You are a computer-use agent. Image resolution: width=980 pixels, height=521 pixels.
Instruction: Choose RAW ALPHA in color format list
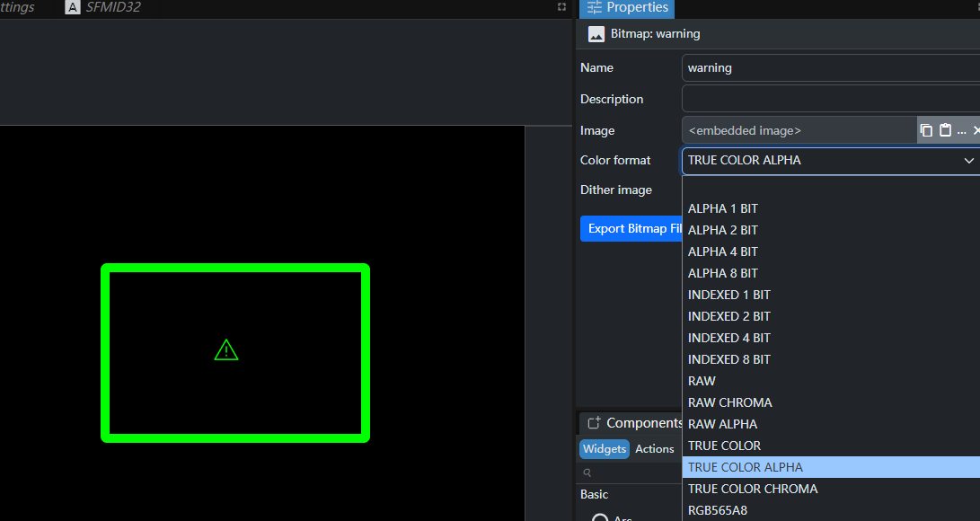(x=722, y=424)
